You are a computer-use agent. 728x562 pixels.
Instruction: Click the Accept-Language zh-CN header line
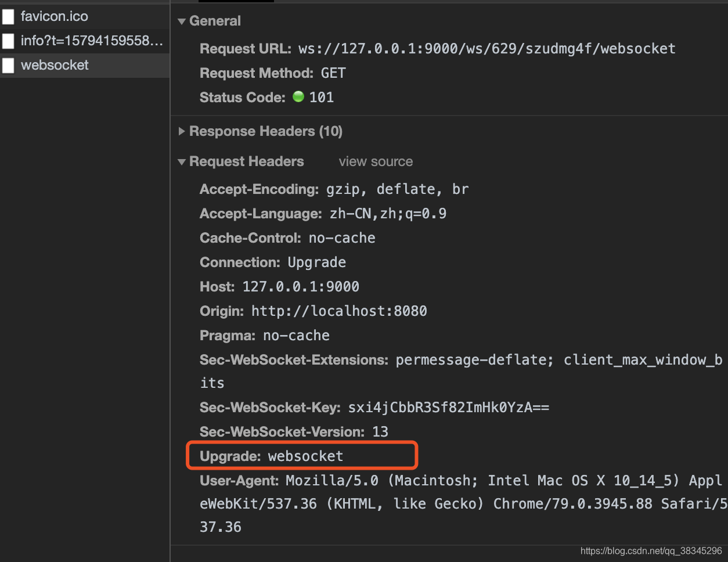[x=323, y=214]
